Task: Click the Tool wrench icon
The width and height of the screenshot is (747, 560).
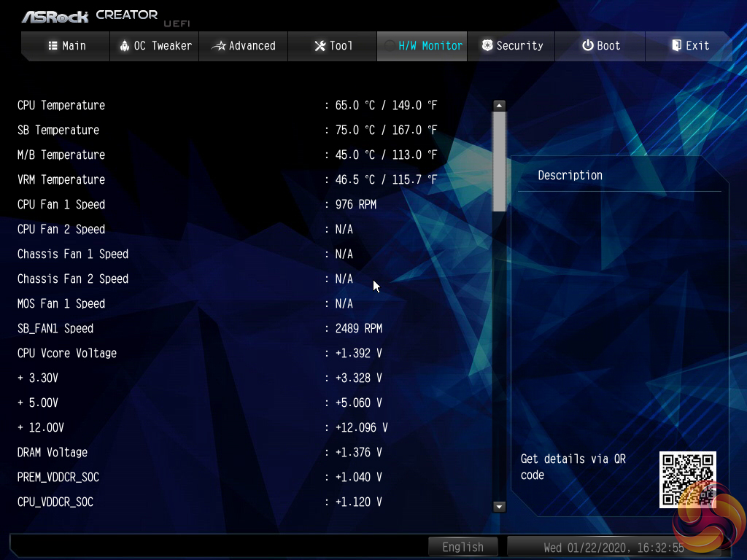Action: [320, 46]
